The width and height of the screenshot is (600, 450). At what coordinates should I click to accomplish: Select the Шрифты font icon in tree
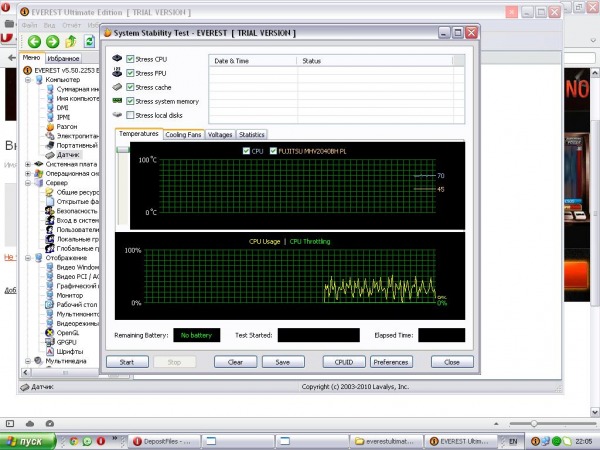tap(50, 351)
